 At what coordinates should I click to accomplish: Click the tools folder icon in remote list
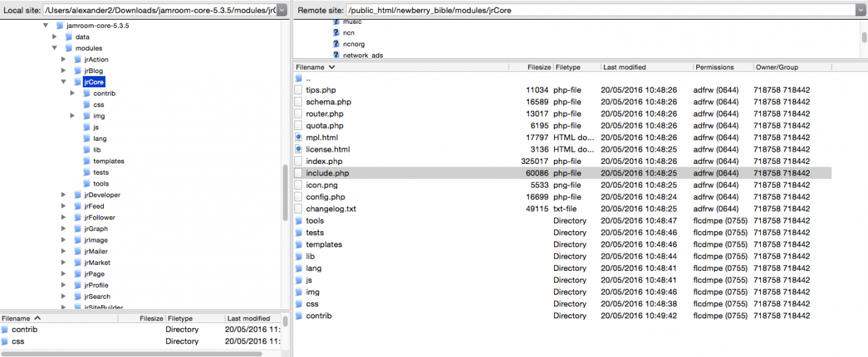tap(299, 221)
